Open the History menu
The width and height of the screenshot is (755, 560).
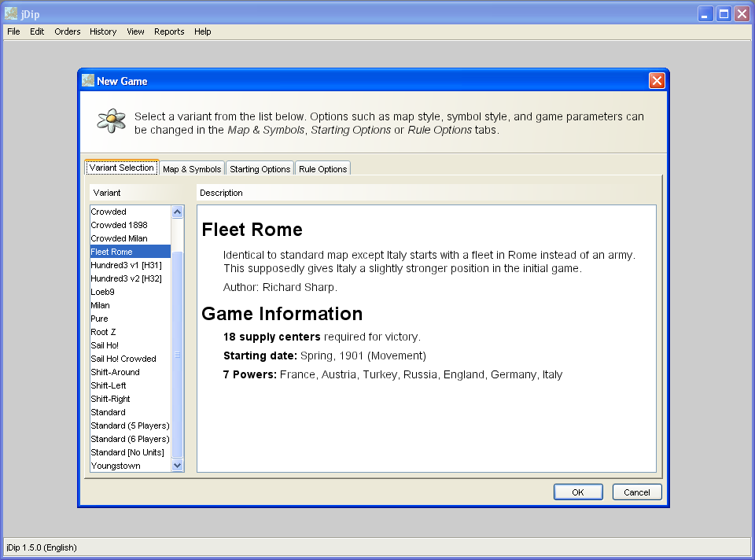(103, 31)
